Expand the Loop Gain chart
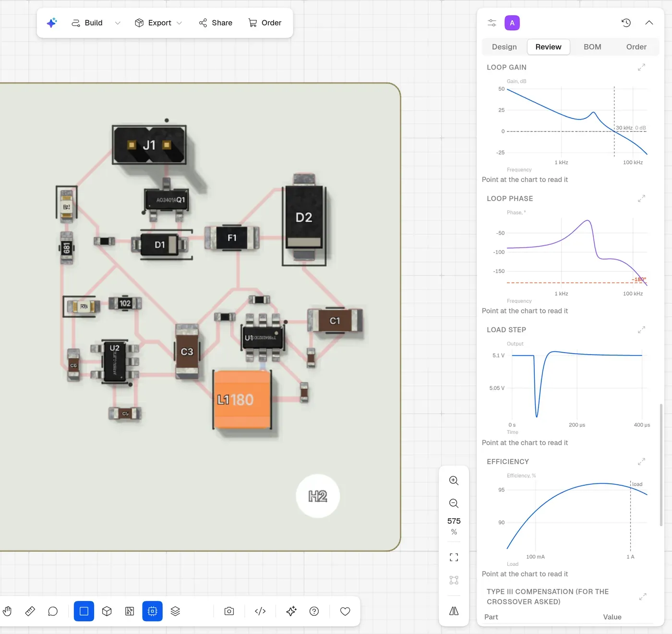Screen dimensions: 672x634 click(641, 67)
